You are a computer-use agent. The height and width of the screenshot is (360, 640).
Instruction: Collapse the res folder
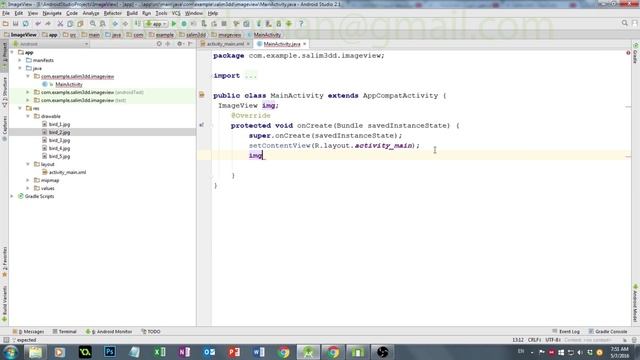coord(20,108)
